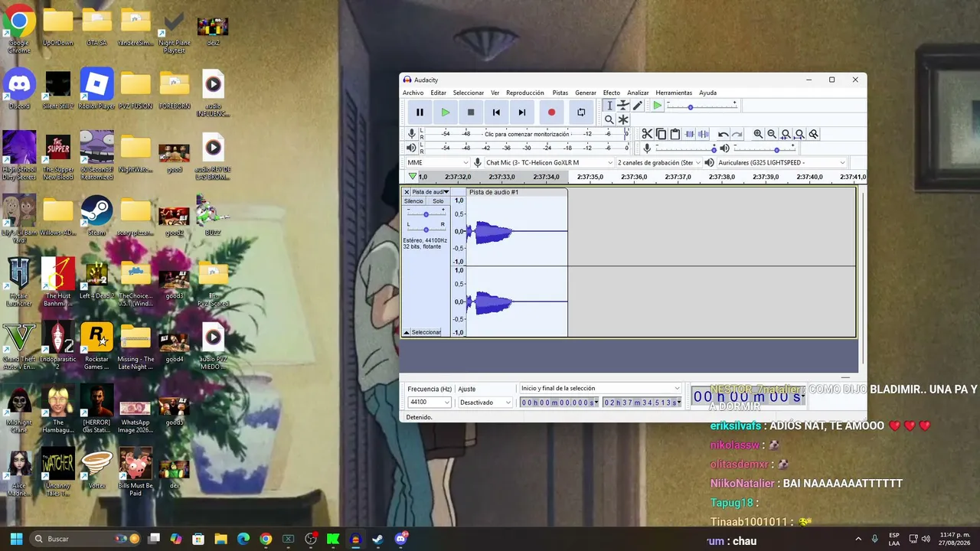Zoom out on the Audacity timeline
980x551 pixels.
772,134
